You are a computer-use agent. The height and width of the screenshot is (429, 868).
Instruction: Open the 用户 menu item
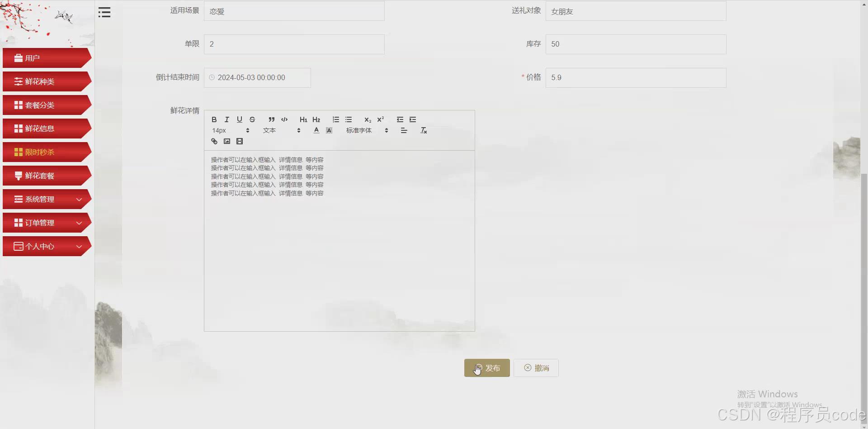[47, 58]
